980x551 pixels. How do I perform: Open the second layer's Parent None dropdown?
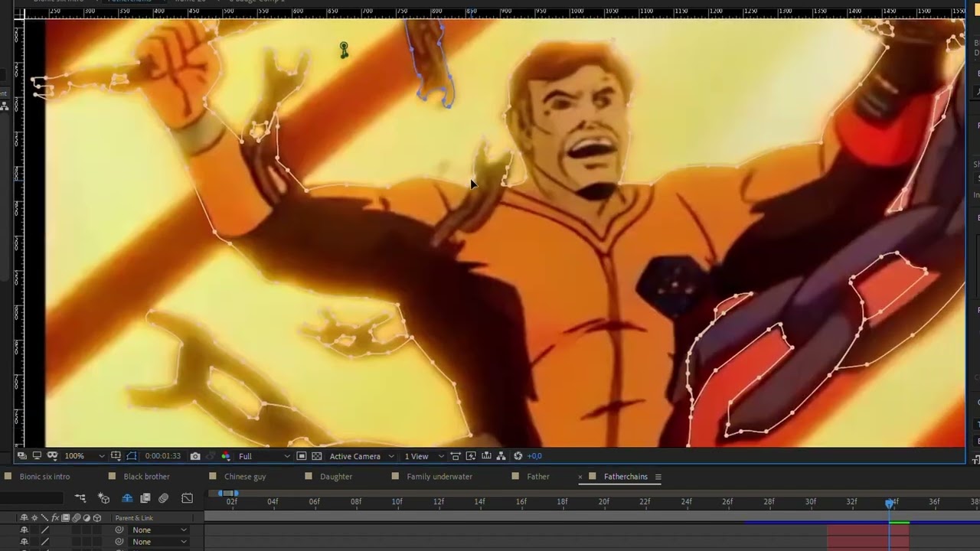(x=159, y=542)
